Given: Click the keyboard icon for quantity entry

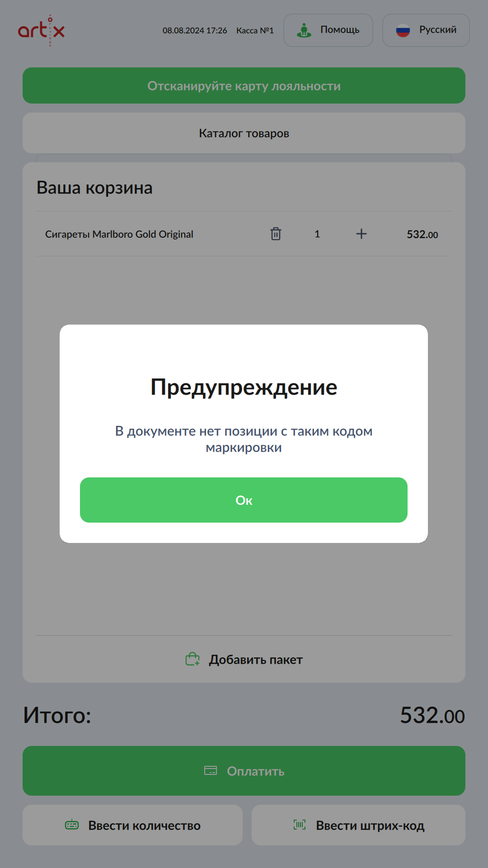Looking at the screenshot, I should pos(72,825).
